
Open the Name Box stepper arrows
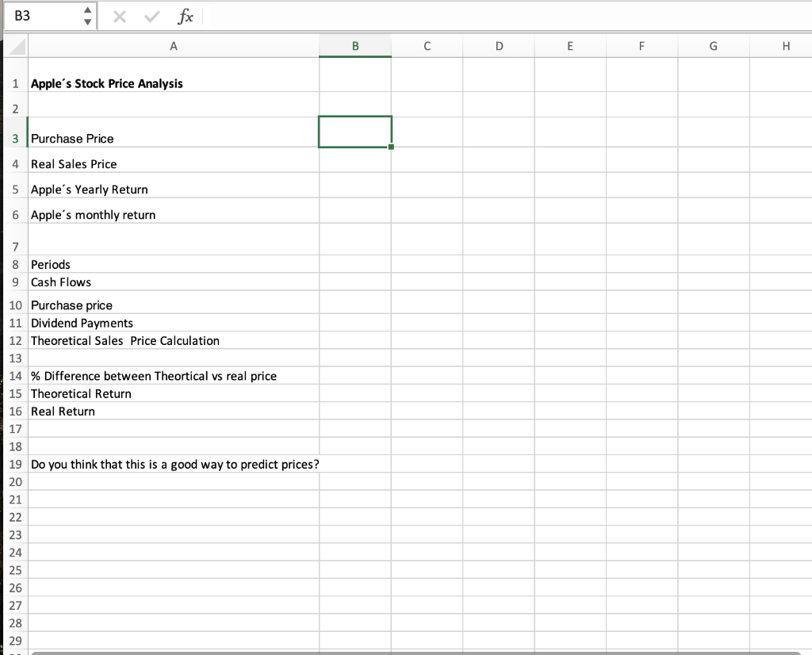pos(87,16)
